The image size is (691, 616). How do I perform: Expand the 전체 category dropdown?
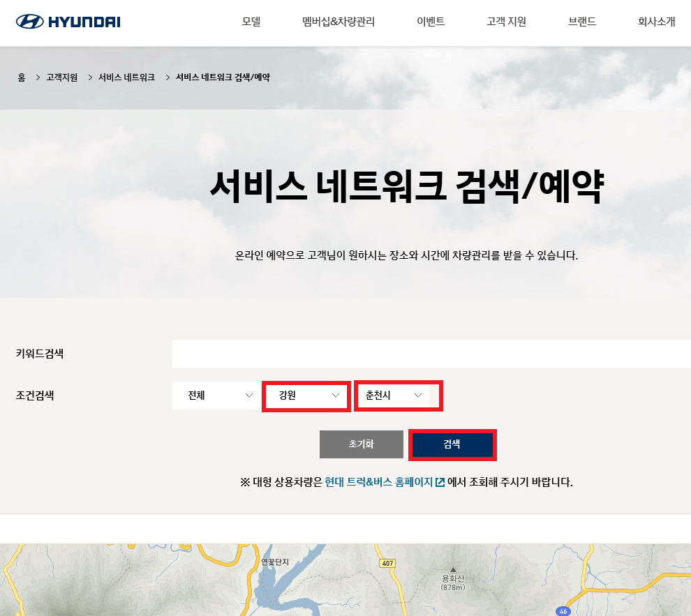[x=216, y=396]
